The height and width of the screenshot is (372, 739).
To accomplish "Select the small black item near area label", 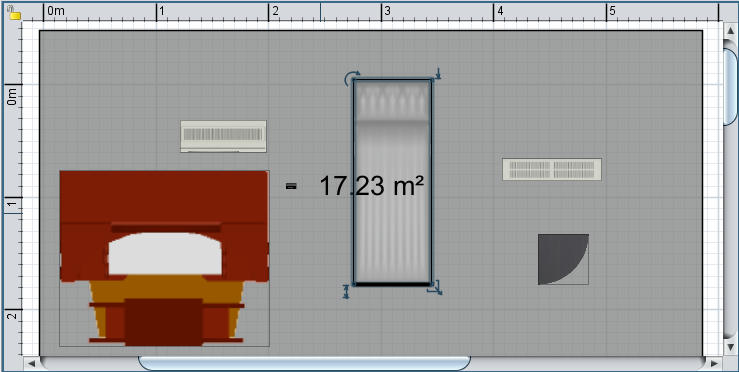I will tap(291, 186).
